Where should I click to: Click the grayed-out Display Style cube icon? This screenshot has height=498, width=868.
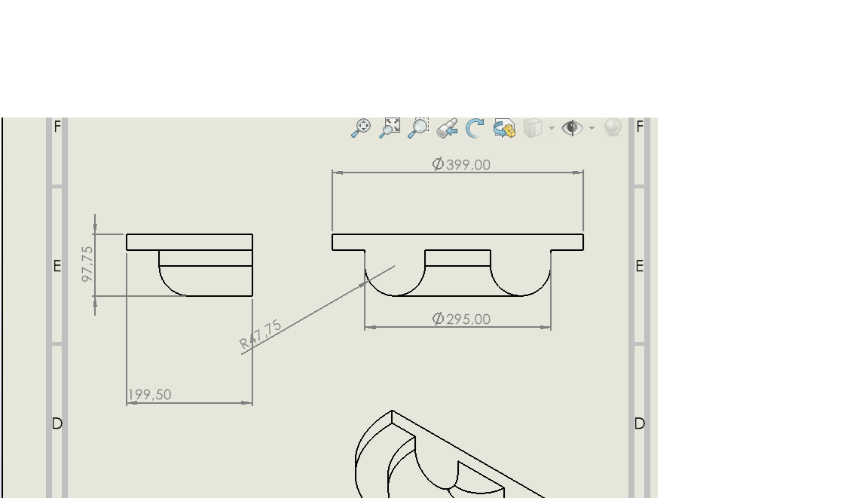[x=533, y=128]
